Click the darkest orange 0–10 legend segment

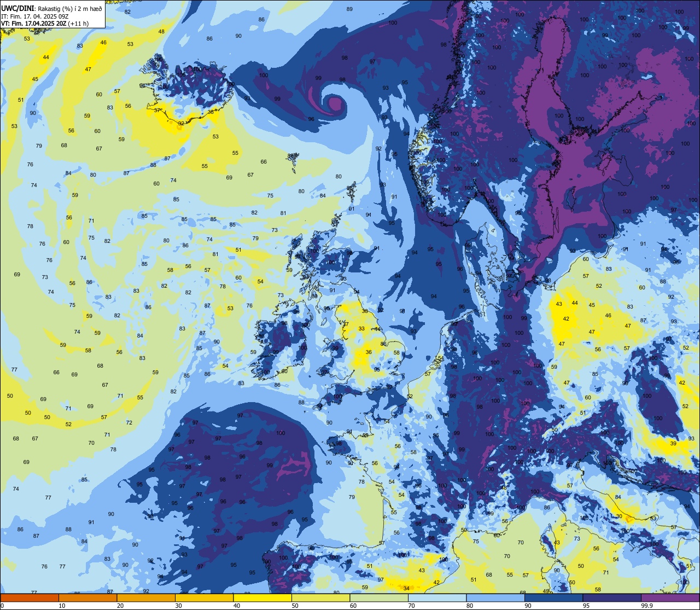pyautogui.click(x=30, y=598)
